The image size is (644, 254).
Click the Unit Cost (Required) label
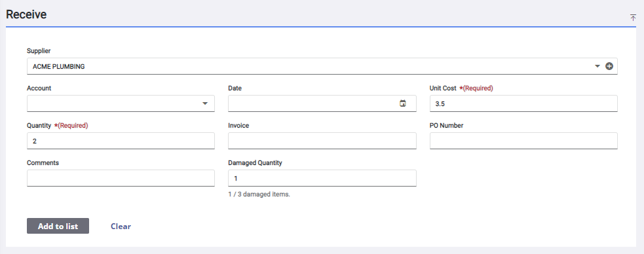tap(461, 88)
